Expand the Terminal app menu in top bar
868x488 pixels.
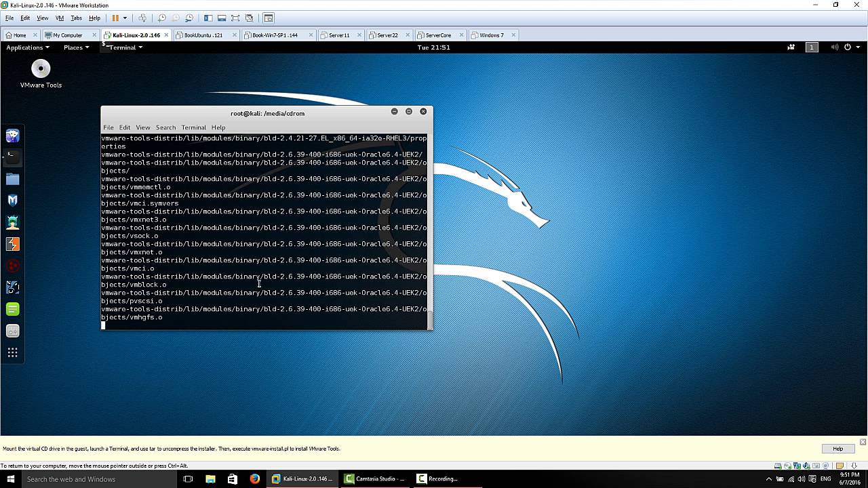(x=122, y=47)
